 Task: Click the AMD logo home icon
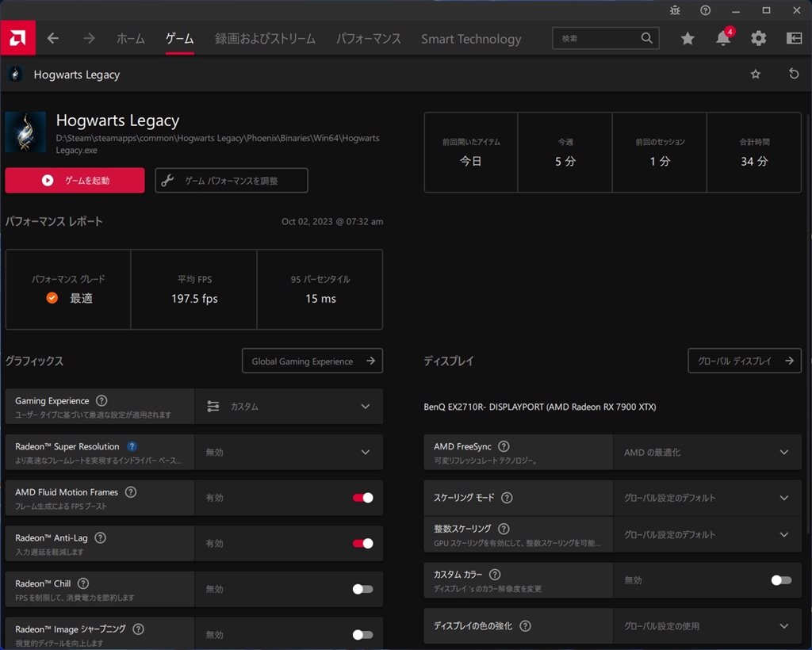point(17,38)
